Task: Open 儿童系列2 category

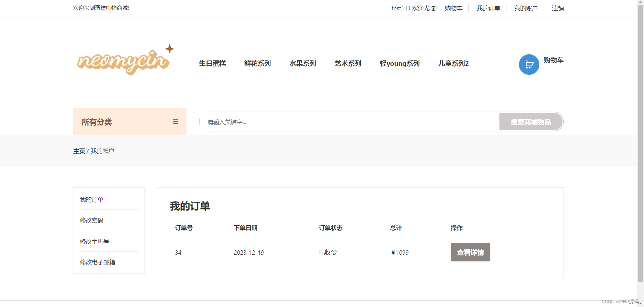Action: click(453, 63)
